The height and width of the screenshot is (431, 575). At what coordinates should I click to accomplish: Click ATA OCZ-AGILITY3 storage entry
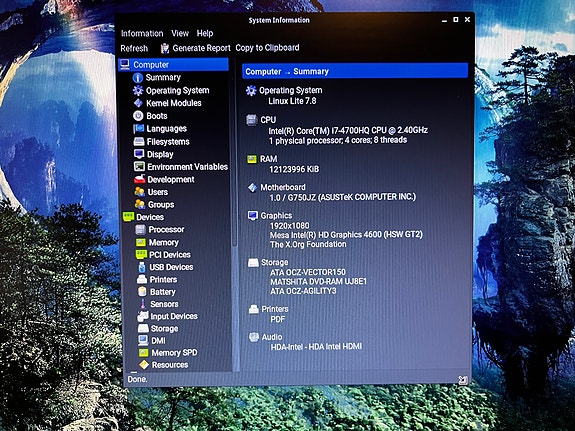(x=303, y=291)
